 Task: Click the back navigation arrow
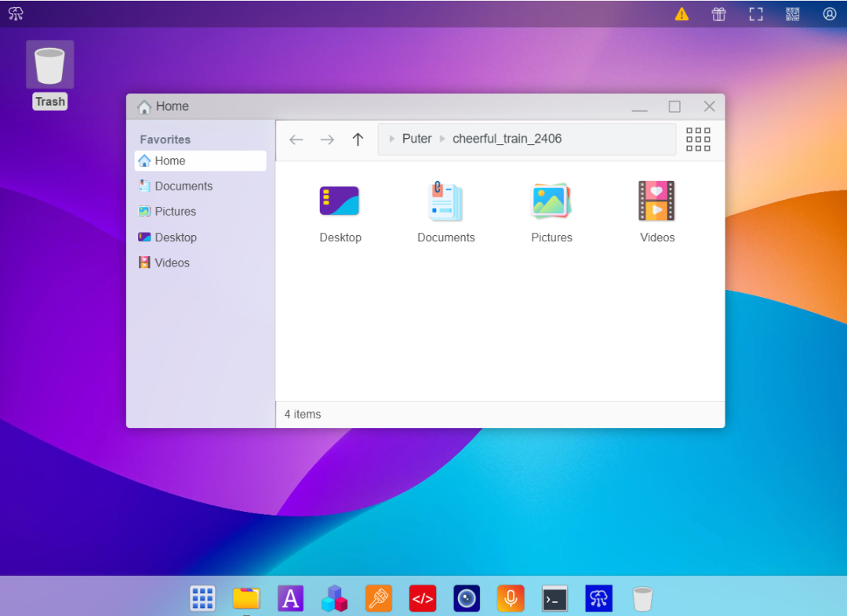pyautogui.click(x=296, y=140)
